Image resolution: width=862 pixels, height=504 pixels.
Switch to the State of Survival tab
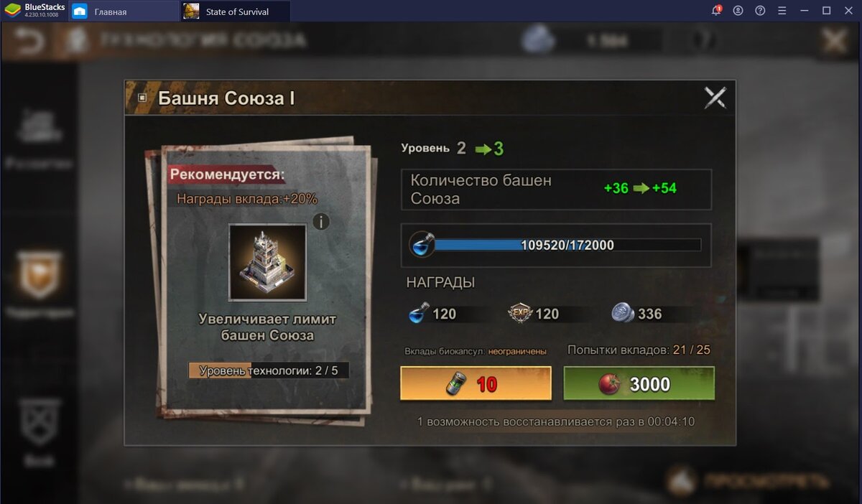pyautogui.click(x=236, y=11)
